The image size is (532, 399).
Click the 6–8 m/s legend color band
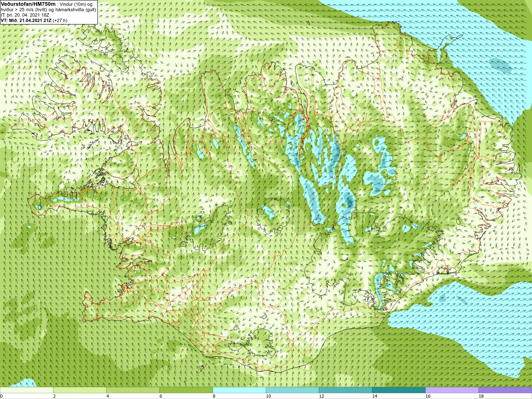[x=186, y=390]
